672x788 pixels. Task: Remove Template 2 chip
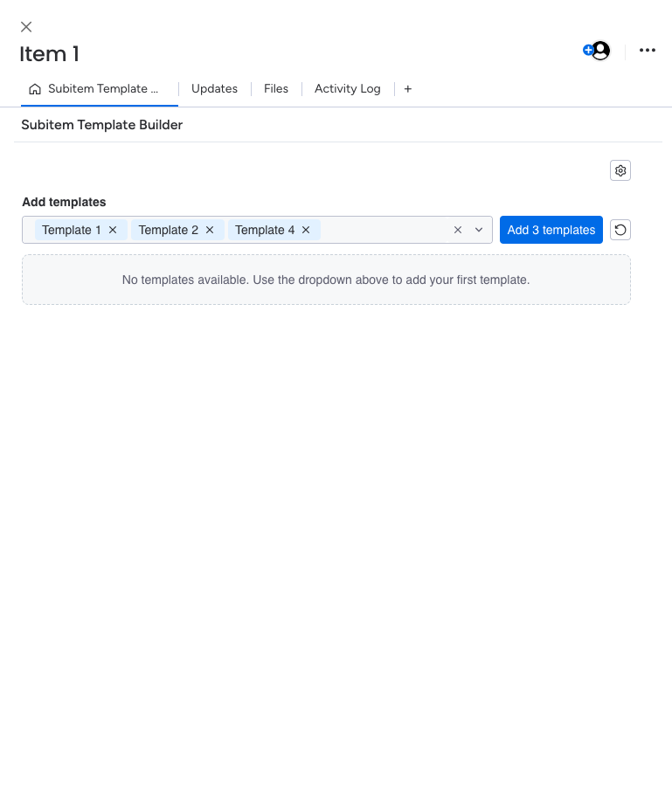(210, 230)
